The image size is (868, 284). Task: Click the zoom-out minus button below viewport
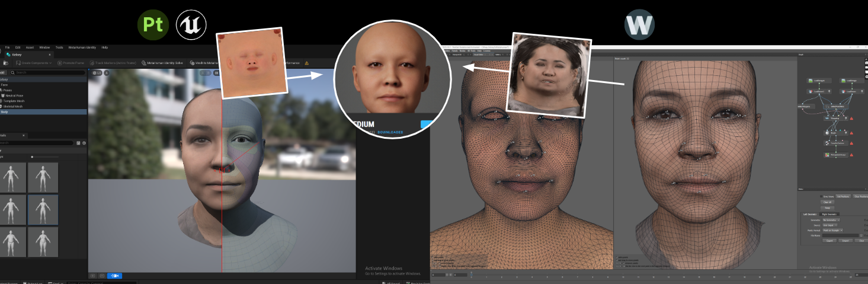coord(102,276)
